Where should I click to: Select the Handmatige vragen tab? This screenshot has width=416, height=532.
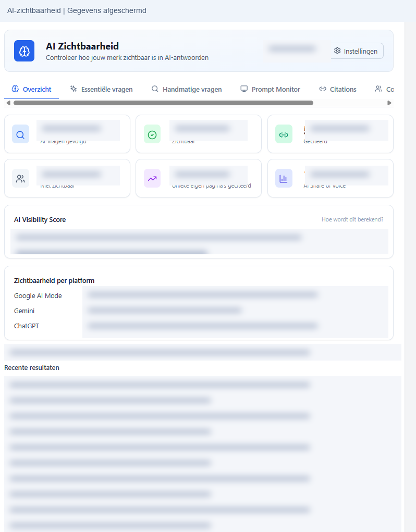[x=187, y=89]
